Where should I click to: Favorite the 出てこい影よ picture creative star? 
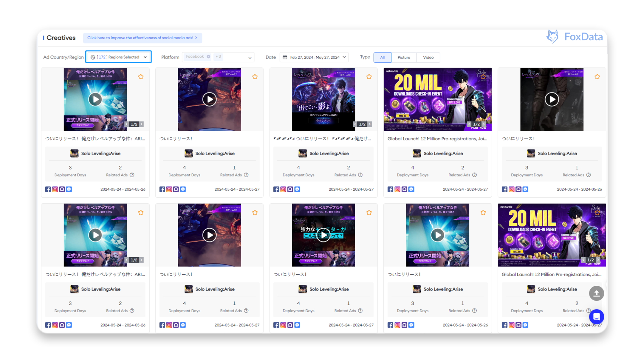pos(369,77)
